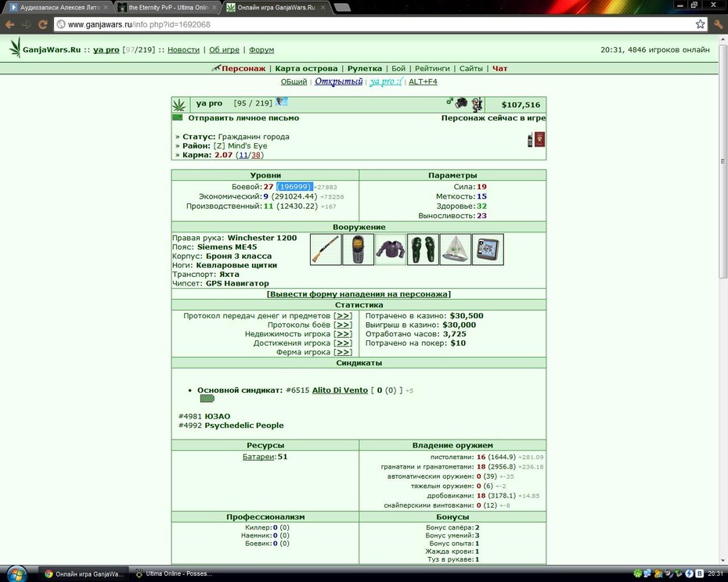Click the network computers tray icon

[x=647, y=573]
